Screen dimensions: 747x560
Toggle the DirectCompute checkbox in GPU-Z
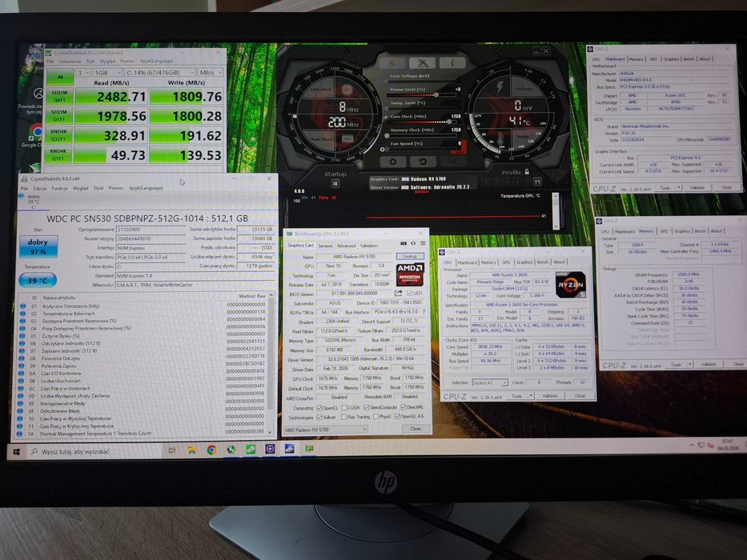coord(366,408)
